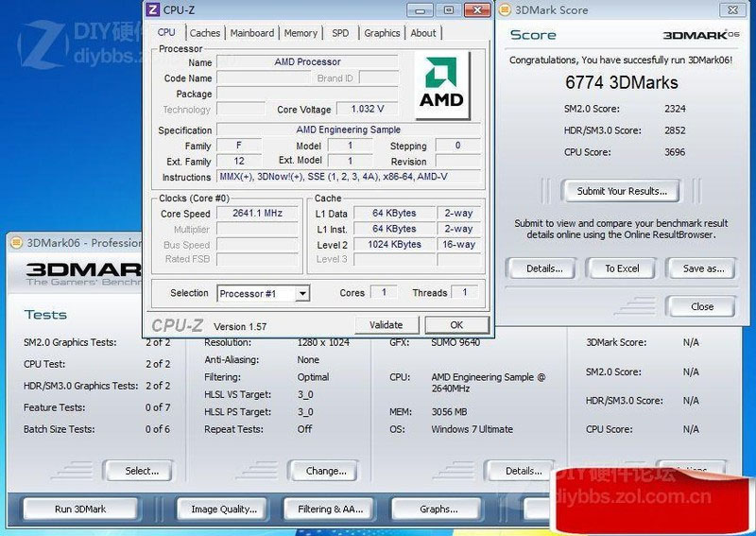
Task: Click the Core Voltage value 1.032 V
Action: (368, 109)
